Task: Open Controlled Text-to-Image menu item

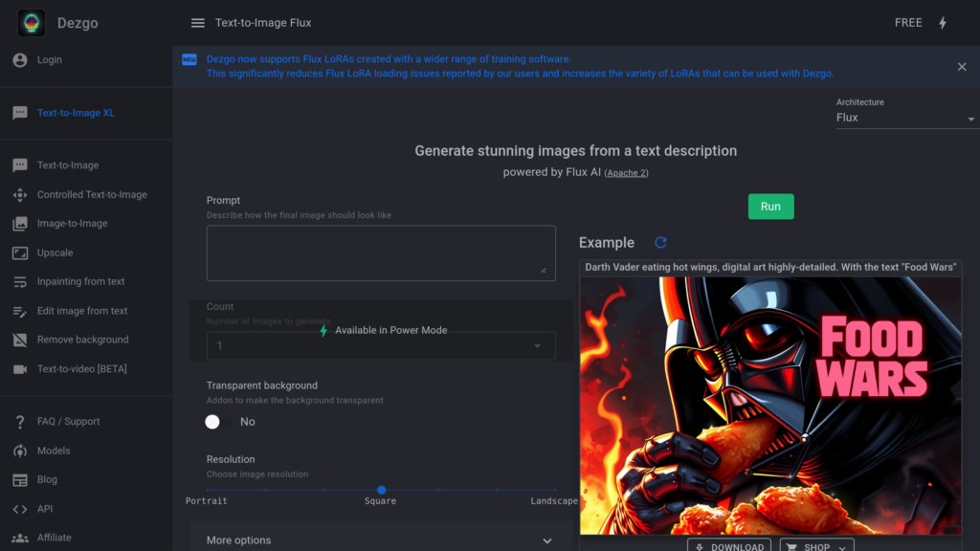Action: click(92, 194)
